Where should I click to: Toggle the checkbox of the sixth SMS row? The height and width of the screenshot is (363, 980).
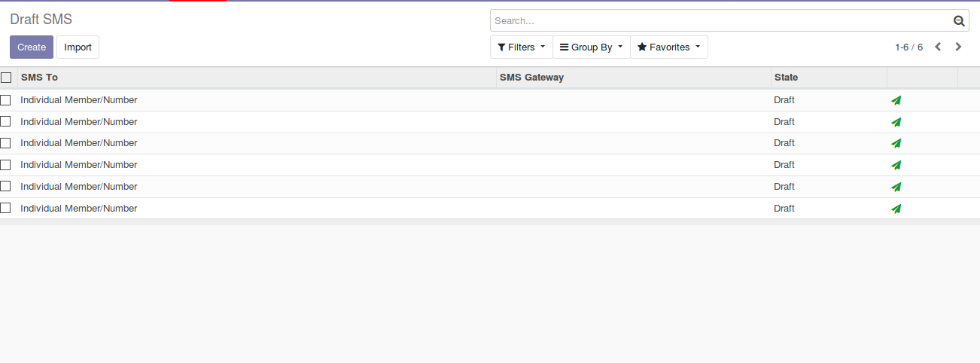(x=6, y=208)
